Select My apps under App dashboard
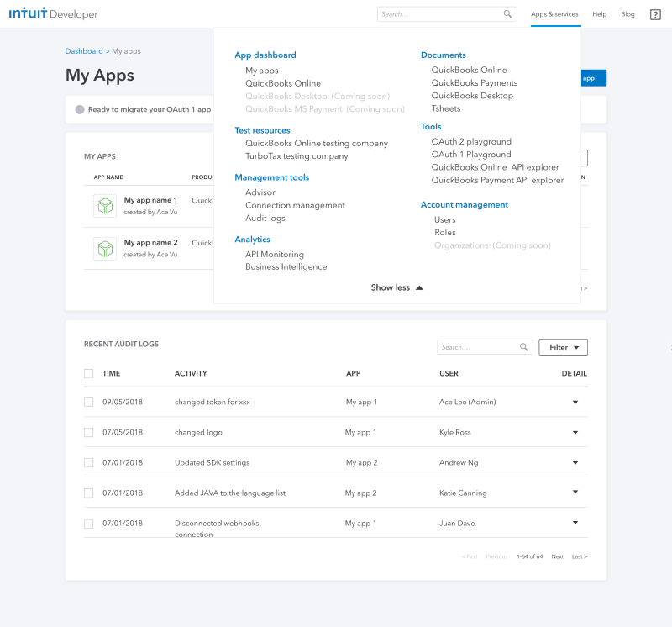 coord(262,71)
